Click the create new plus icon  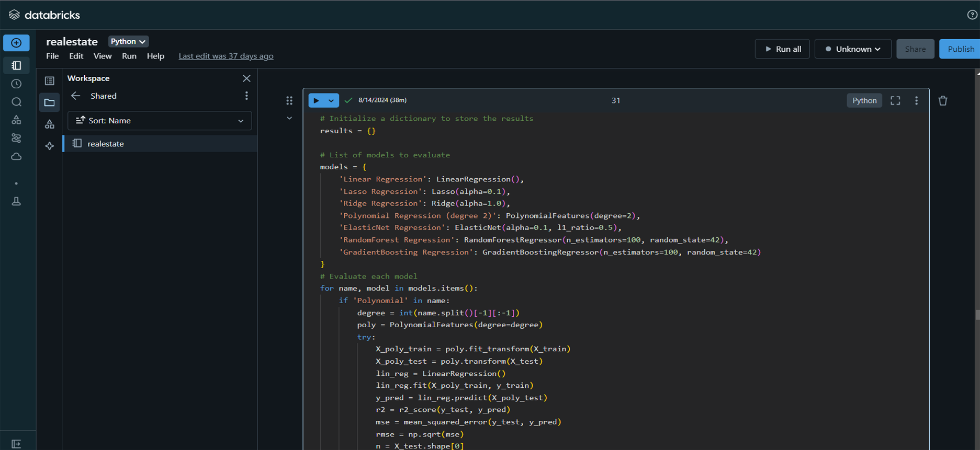click(16, 43)
